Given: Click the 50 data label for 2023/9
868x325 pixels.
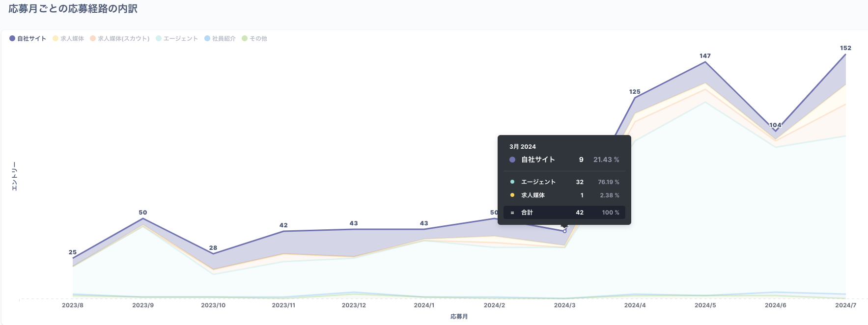Looking at the screenshot, I should click(x=143, y=213).
